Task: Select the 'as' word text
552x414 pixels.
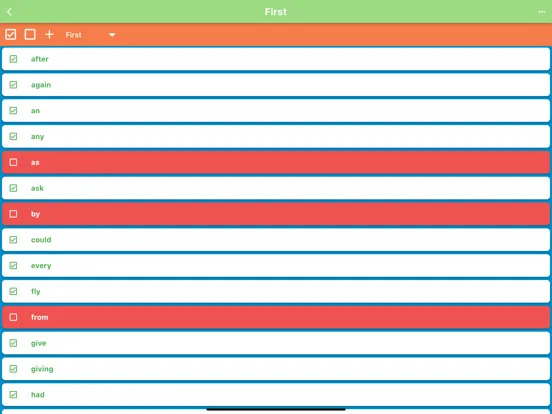Action: point(35,162)
